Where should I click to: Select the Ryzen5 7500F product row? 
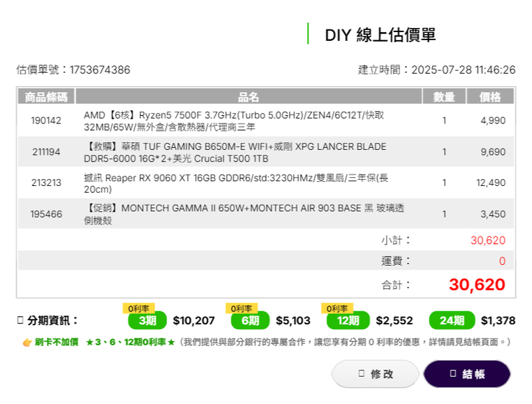[266, 121]
